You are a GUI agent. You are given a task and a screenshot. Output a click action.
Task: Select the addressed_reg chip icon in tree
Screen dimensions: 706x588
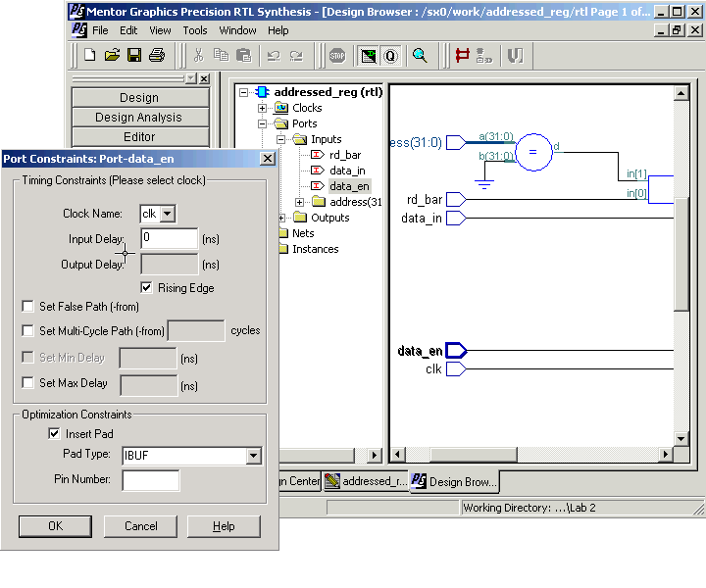click(x=262, y=92)
